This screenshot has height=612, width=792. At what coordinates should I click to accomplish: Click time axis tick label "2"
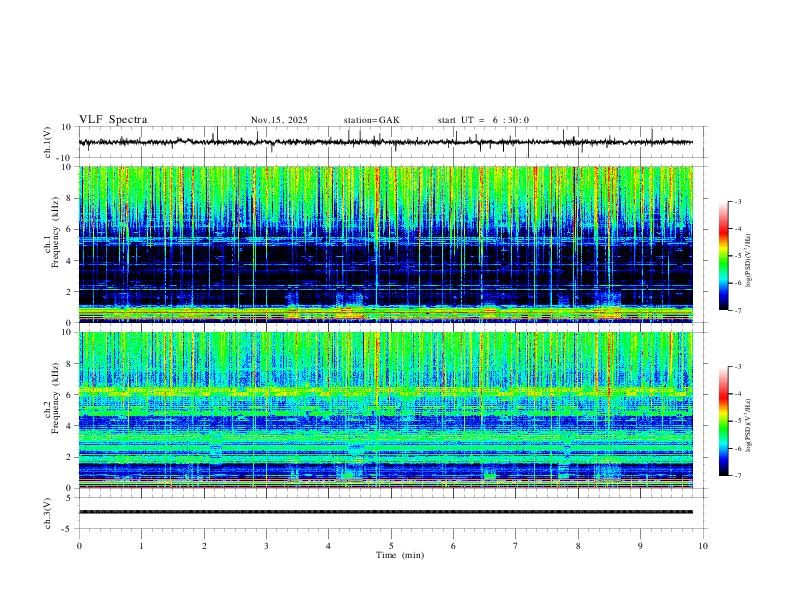click(204, 546)
